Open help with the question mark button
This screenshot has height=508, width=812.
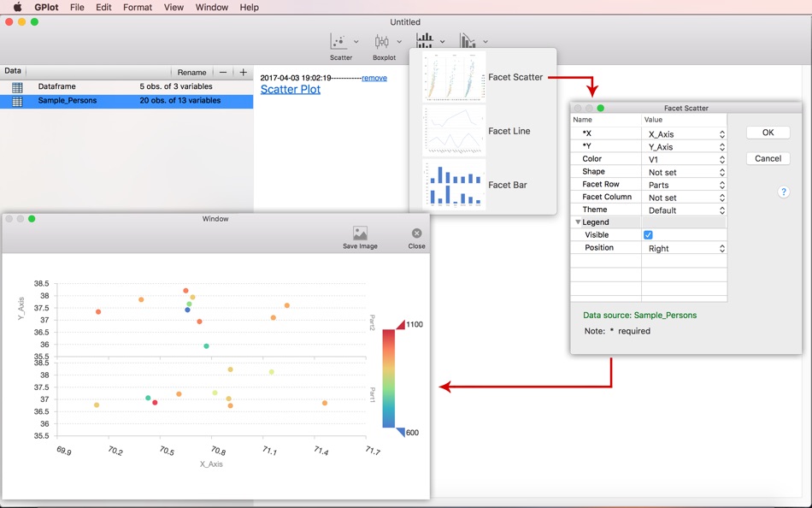click(x=784, y=192)
